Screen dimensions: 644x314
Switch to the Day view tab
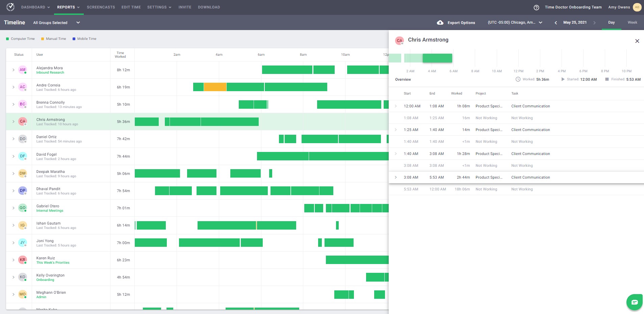[x=611, y=23]
